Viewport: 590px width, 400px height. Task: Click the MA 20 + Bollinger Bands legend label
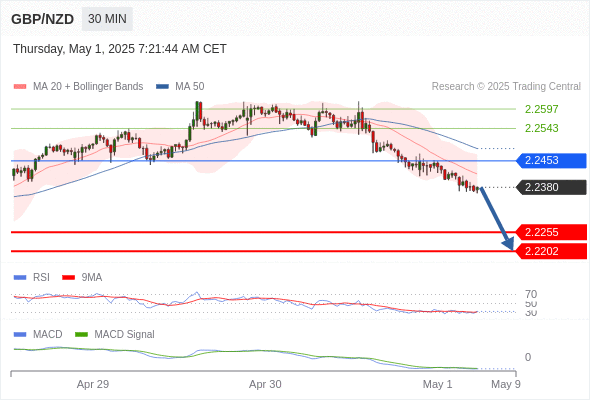click(x=88, y=87)
